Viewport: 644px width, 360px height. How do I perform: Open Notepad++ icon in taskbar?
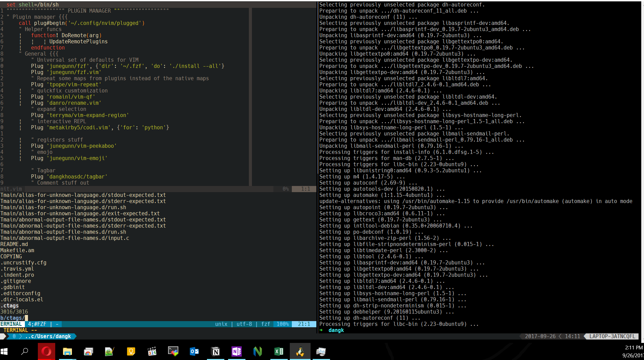click(109, 351)
